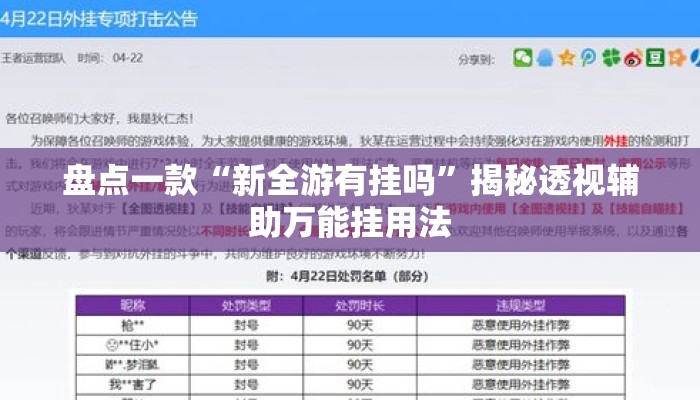Select the nickname cell 我**害了
700x400 pixels.
coord(133,384)
